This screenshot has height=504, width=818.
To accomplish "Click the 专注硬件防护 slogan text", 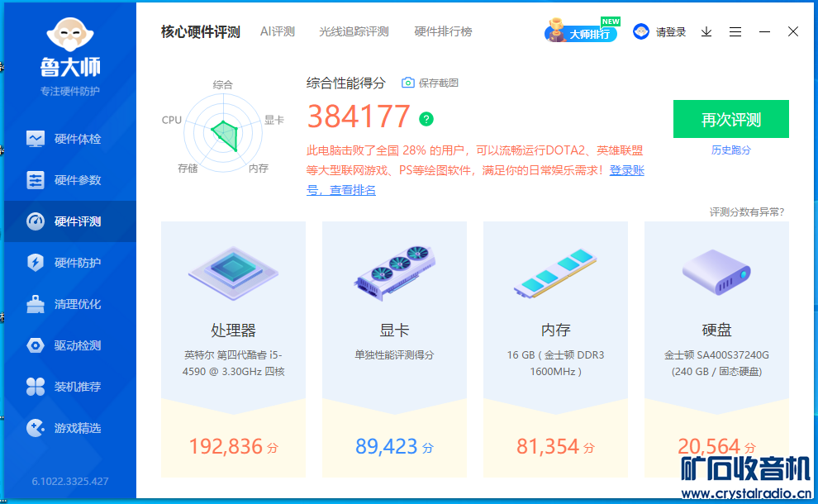I will [70, 92].
